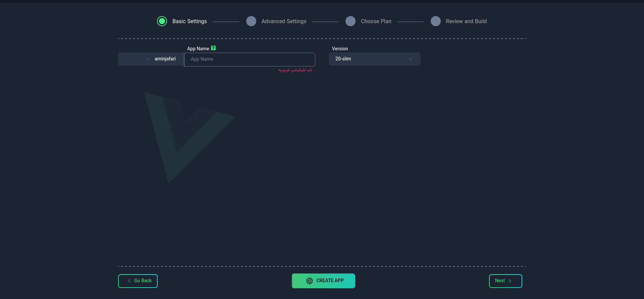644x299 pixels.
Task: Click the red Persian validation error text
Action: point(295,70)
